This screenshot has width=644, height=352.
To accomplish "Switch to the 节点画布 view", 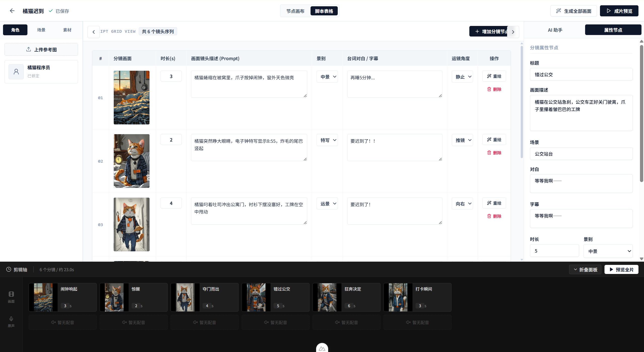I will pyautogui.click(x=295, y=11).
